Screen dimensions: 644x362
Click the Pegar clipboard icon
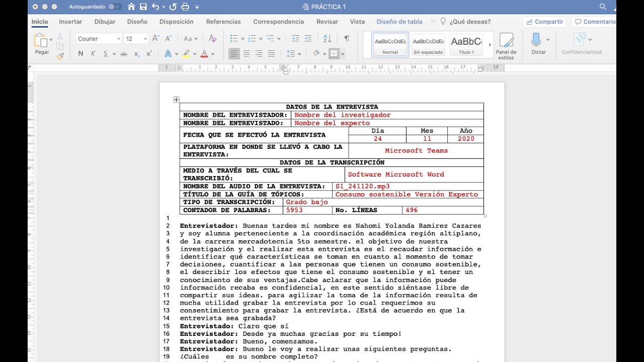click(x=40, y=40)
